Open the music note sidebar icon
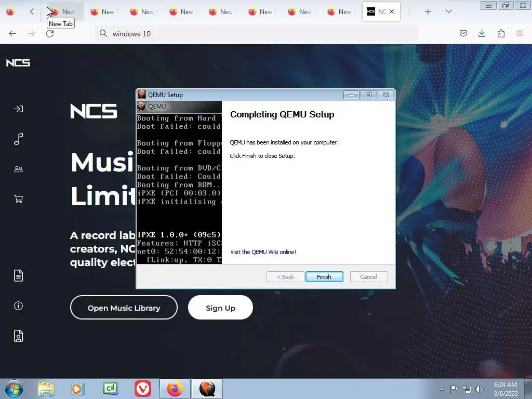The height and width of the screenshot is (399, 532). click(18, 139)
